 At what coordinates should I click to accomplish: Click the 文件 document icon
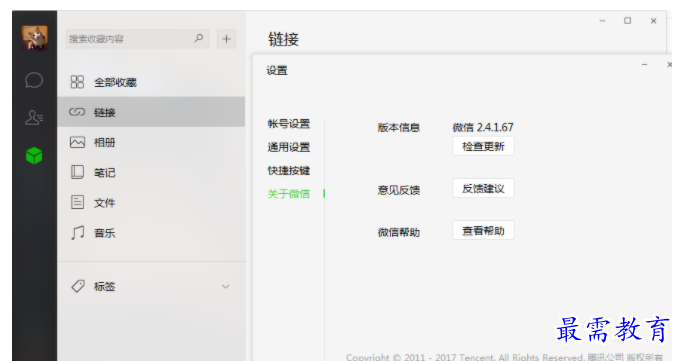point(77,202)
